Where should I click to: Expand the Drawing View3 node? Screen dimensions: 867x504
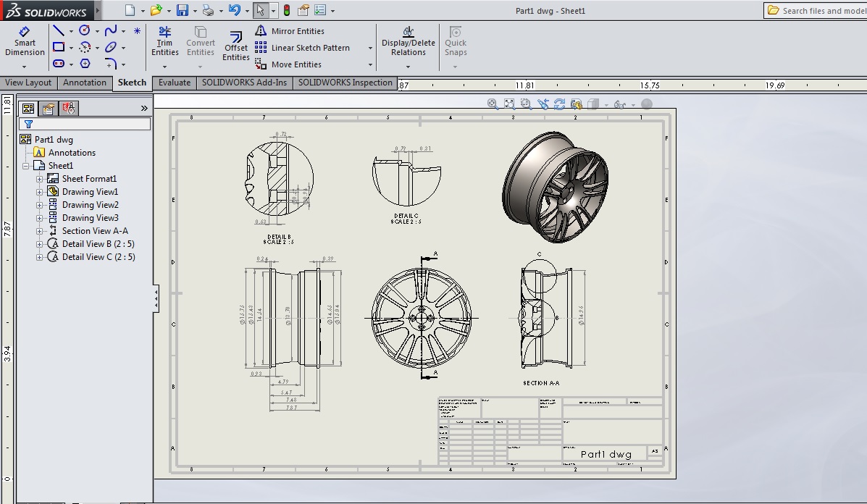click(39, 218)
